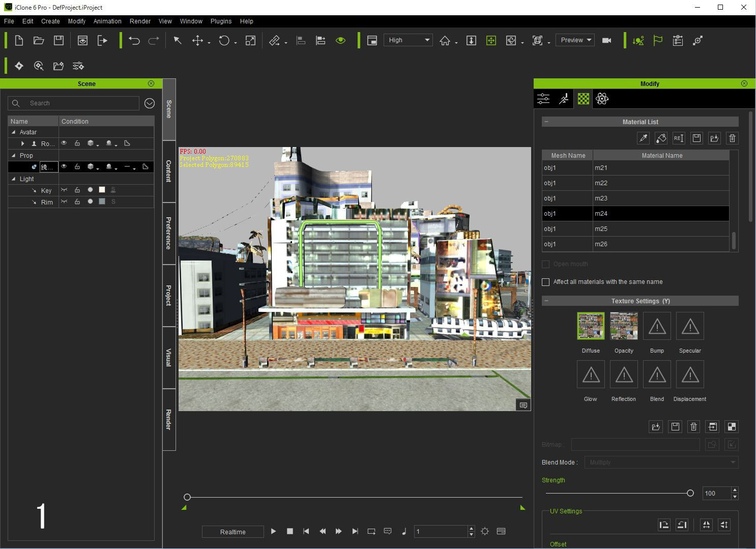Activate the Scale tool
Image resolution: width=756 pixels, height=549 pixels.
(x=250, y=41)
